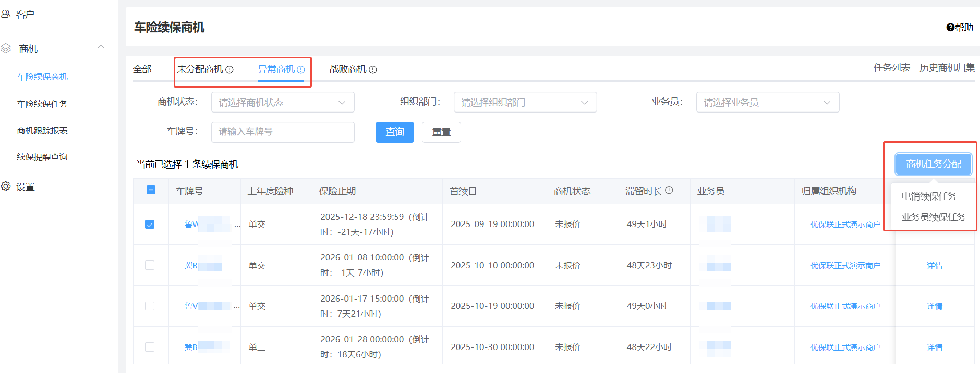Click 优保联正式演示商户 in the 49天0小时 row
The image size is (980, 373).
845,306
